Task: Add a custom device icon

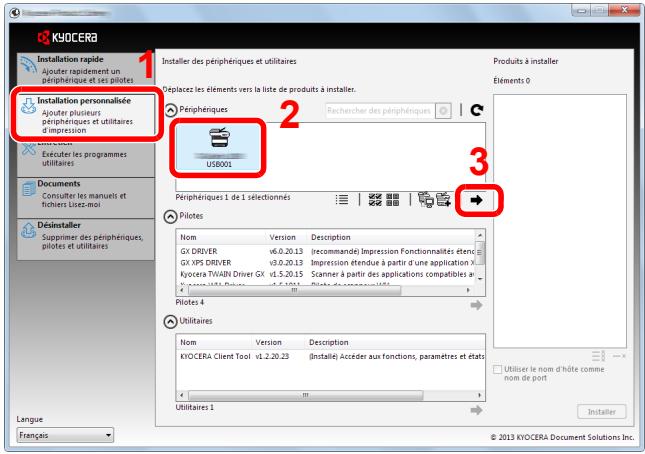Action: tap(443, 200)
